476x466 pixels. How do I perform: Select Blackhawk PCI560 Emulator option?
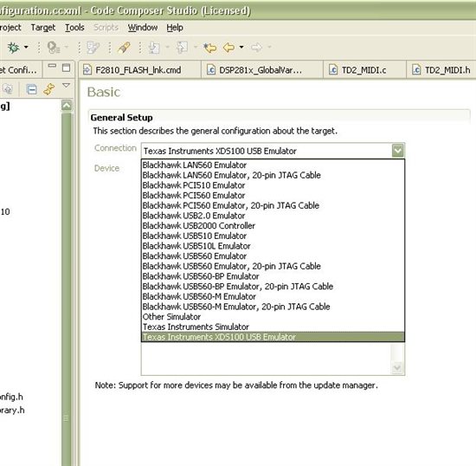click(273, 195)
